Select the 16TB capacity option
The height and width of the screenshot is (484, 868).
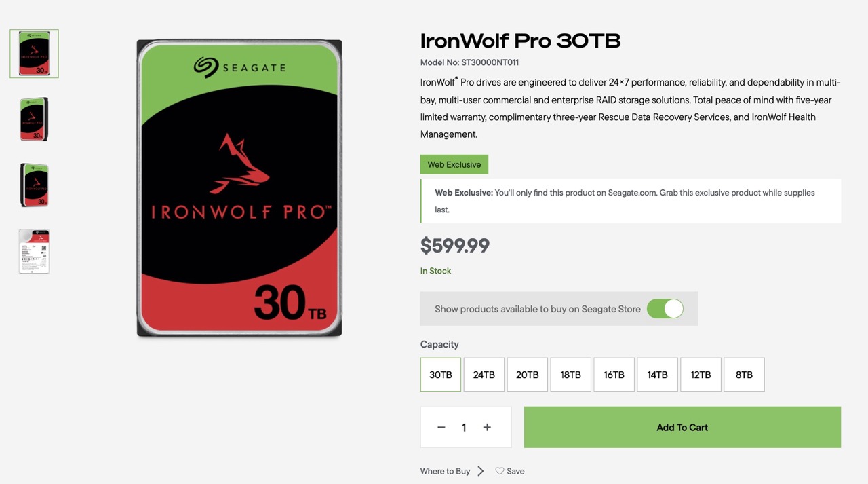tap(614, 375)
